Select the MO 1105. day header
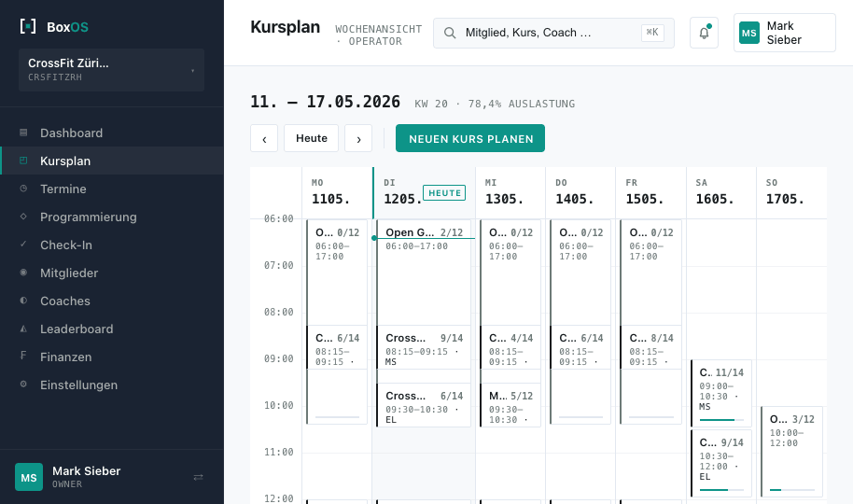853x504 pixels. (x=337, y=192)
